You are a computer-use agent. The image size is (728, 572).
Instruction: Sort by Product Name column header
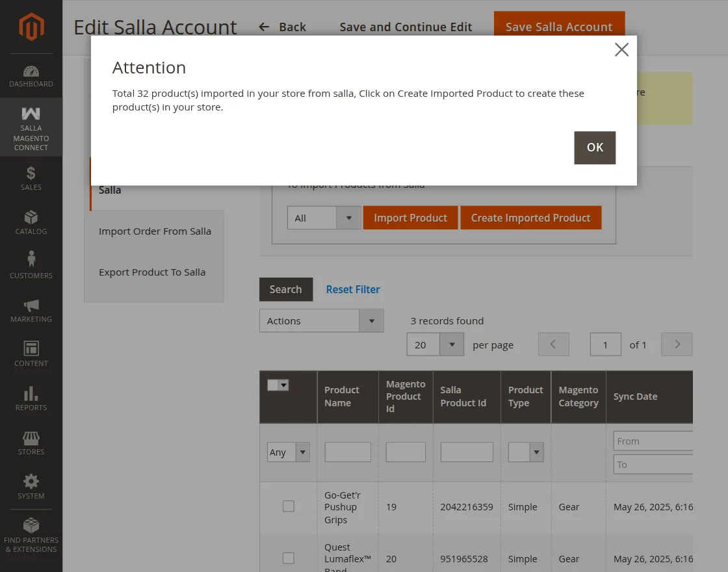[348, 396]
